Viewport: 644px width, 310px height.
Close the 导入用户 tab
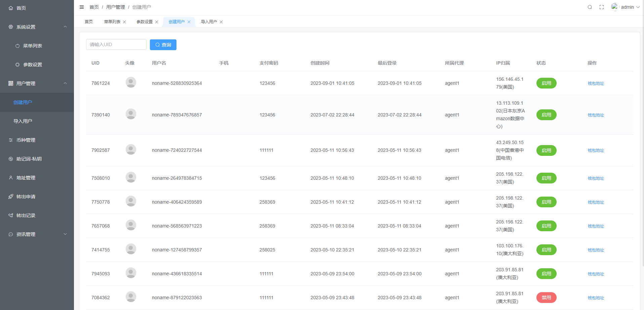point(221,22)
